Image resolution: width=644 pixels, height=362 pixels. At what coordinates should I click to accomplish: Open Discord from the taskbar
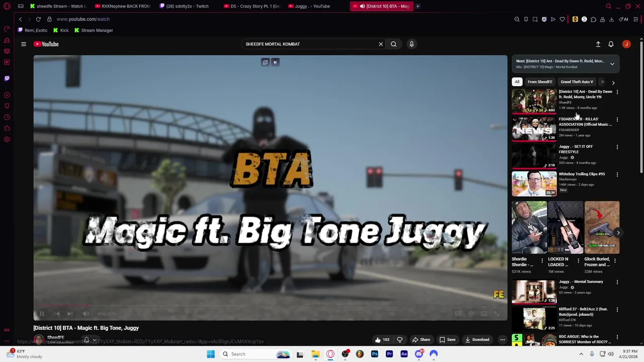tap(419, 354)
